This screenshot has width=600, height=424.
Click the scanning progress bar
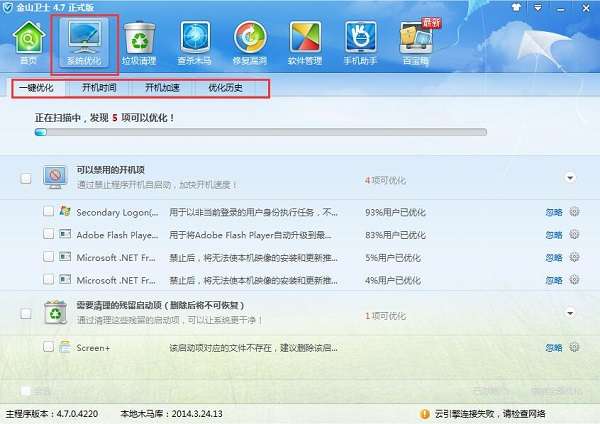coord(261,132)
